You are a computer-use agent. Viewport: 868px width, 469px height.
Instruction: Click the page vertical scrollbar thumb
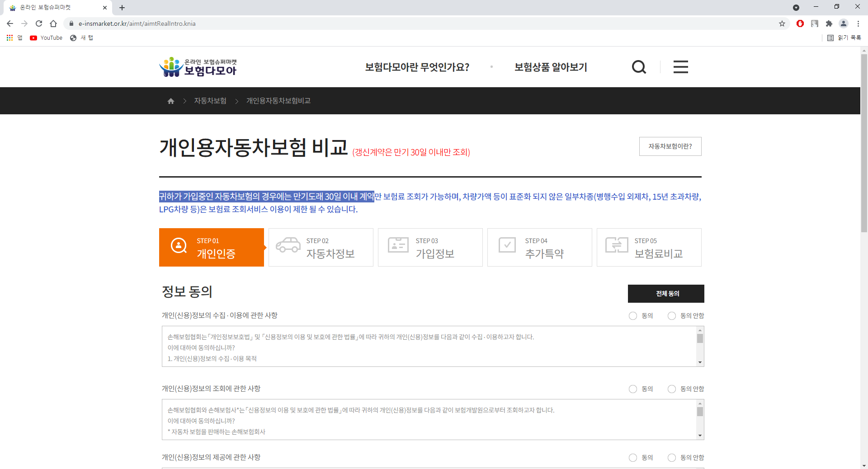pyautogui.click(x=864, y=143)
